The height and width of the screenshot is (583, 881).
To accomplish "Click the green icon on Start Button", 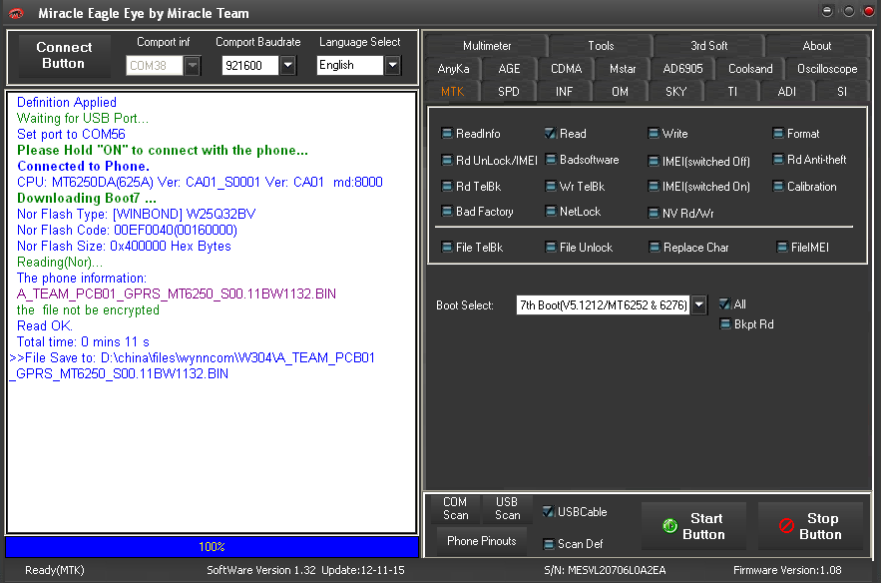I will coord(670,526).
